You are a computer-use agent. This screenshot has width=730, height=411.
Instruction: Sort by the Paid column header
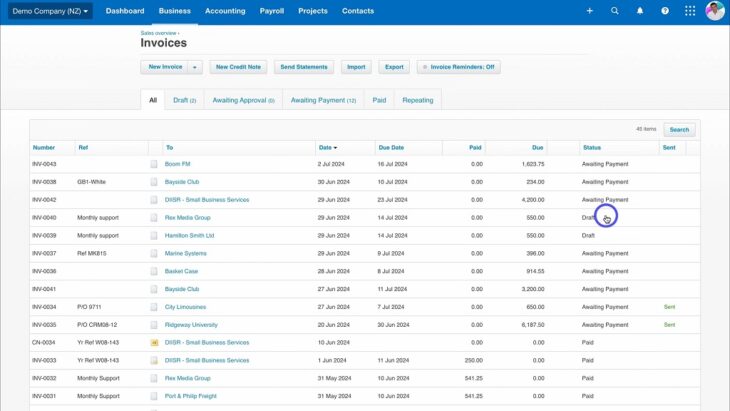475,148
